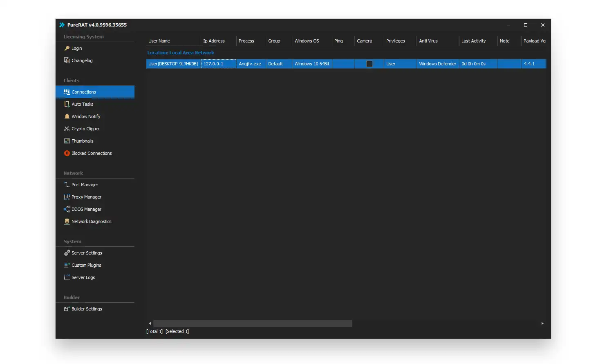598x364 pixels.
Task: Open Port Manager under Network
Action: click(85, 185)
